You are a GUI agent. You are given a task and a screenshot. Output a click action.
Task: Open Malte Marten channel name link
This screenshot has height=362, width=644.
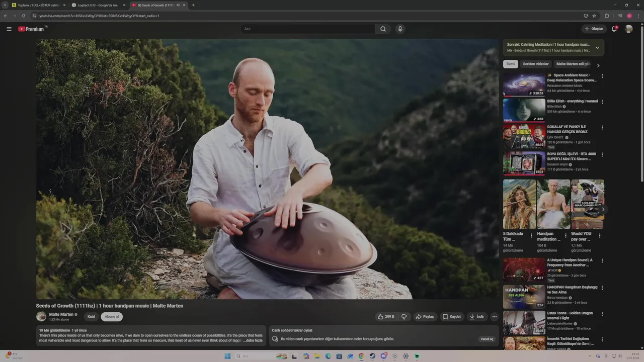tap(61, 314)
